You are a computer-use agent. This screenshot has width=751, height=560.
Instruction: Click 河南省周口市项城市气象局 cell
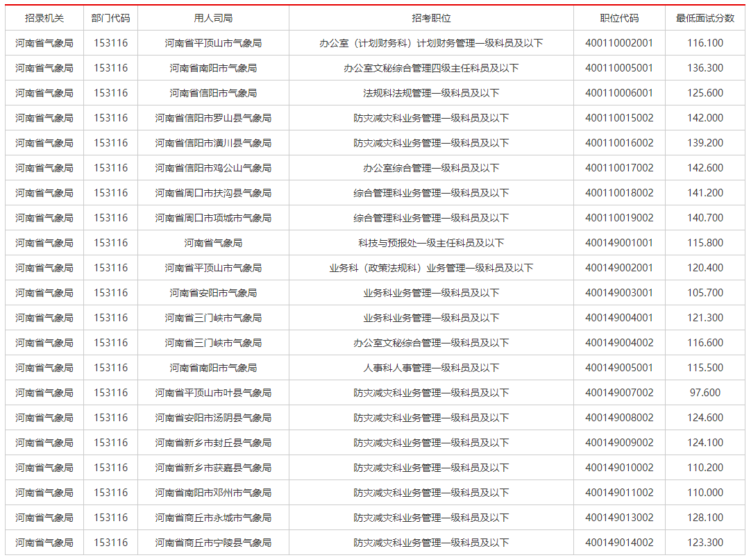tap(213, 218)
